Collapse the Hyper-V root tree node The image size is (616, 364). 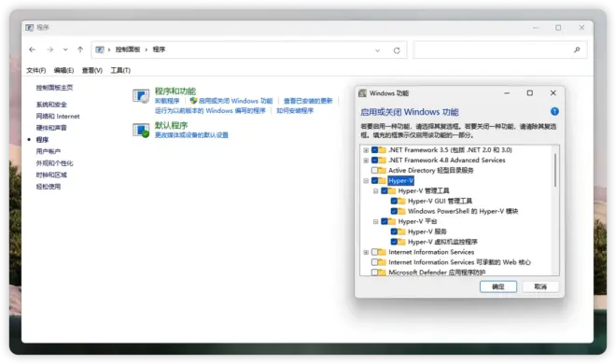(366, 181)
